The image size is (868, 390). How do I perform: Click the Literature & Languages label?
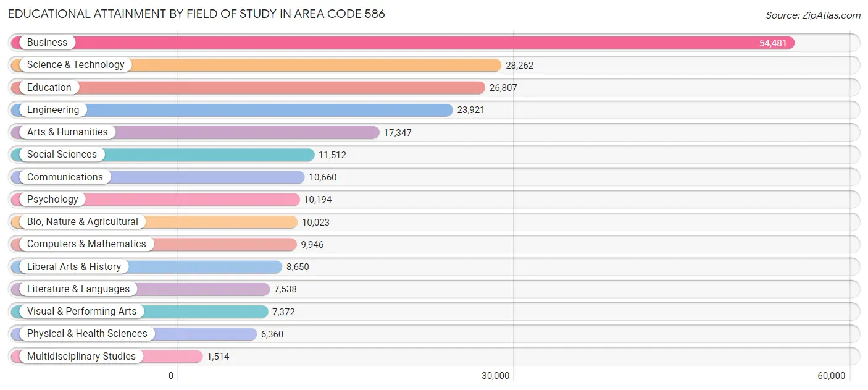pyautogui.click(x=79, y=289)
